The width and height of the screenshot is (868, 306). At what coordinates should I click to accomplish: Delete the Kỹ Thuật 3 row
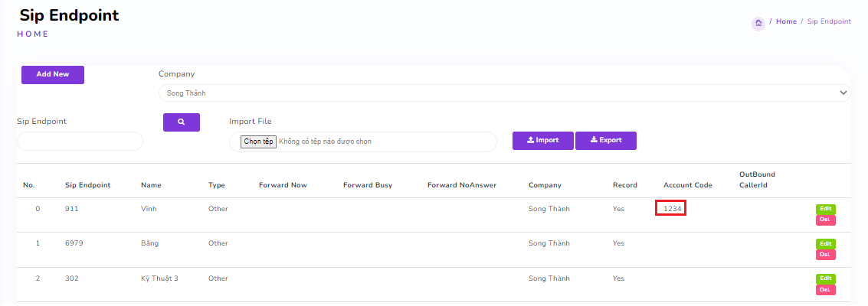tap(825, 290)
